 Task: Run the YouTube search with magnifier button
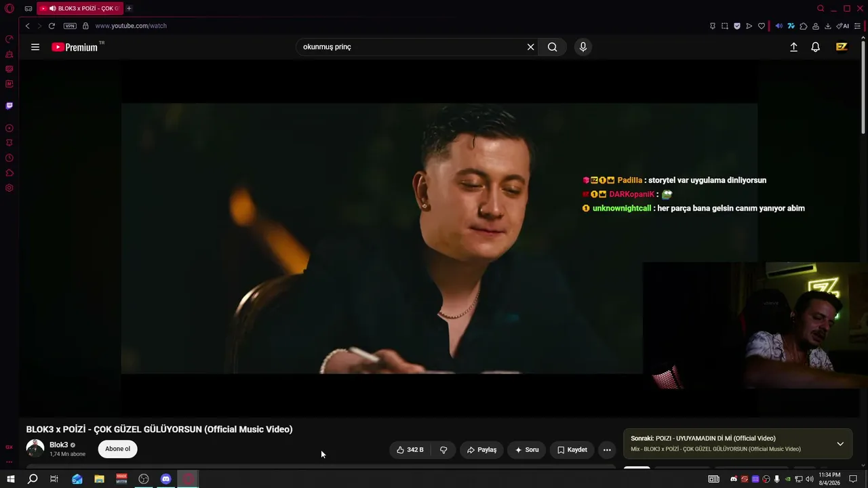pyautogui.click(x=553, y=47)
